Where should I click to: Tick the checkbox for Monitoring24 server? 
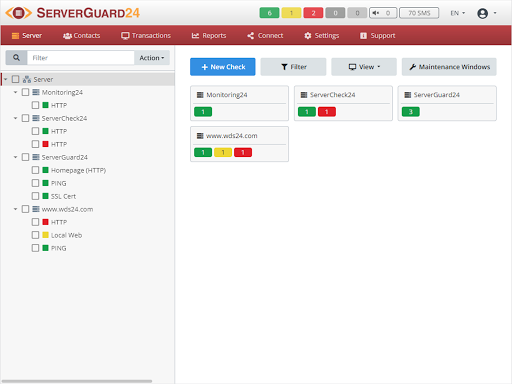25,92
